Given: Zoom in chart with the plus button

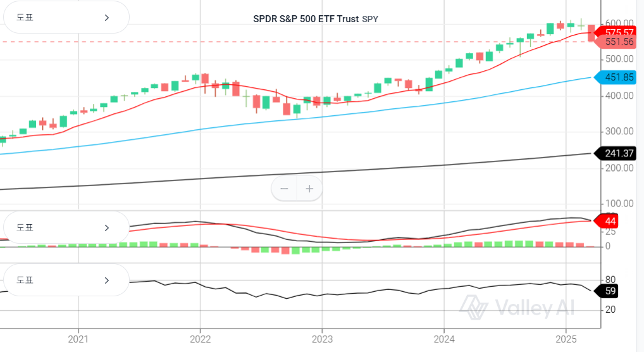Looking at the screenshot, I should pos(310,189).
